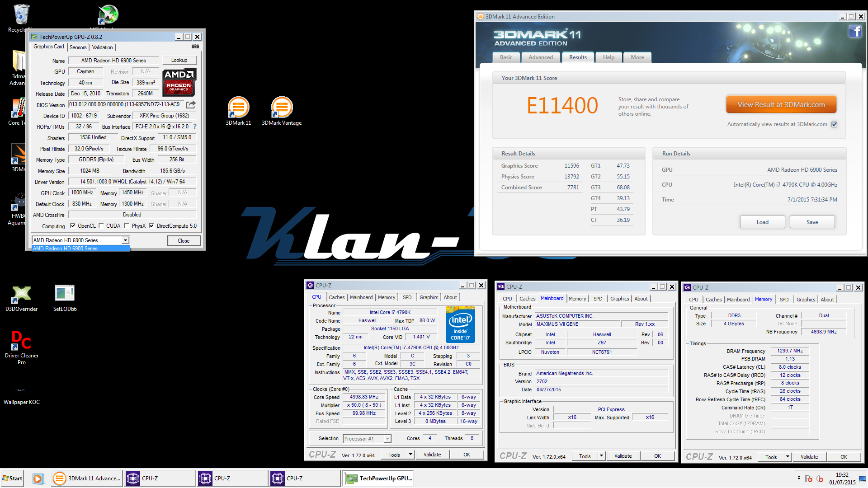Click DRAM Frequency value 1299.7 MHz

(x=790, y=351)
